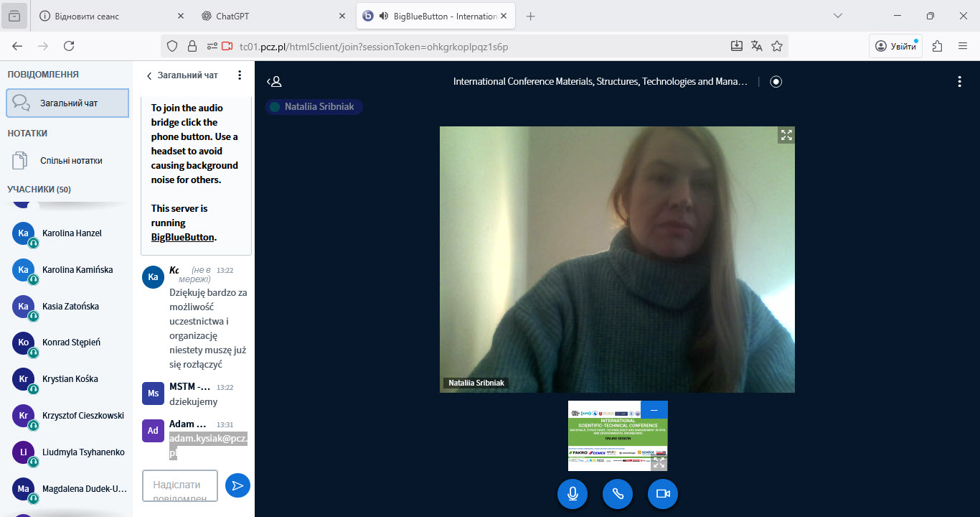Image resolution: width=980 pixels, height=517 pixels.
Task: Mute the microphone button
Action: tap(573, 494)
